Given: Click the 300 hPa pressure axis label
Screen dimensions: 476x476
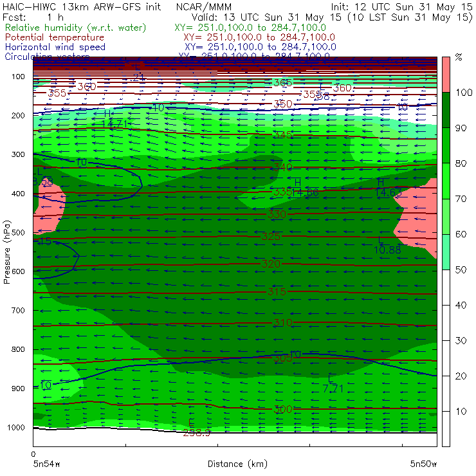Looking at the screenshot, I should [18, 154].
